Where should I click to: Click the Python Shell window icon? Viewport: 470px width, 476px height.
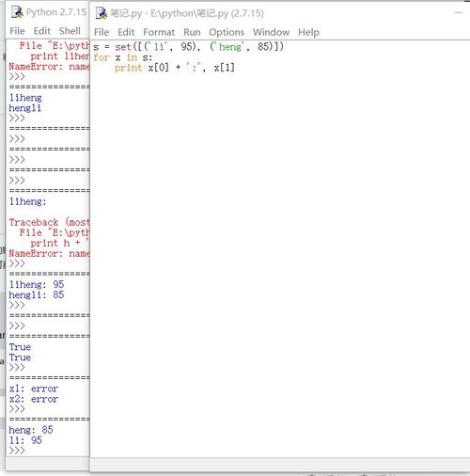[x=17, y=12]
